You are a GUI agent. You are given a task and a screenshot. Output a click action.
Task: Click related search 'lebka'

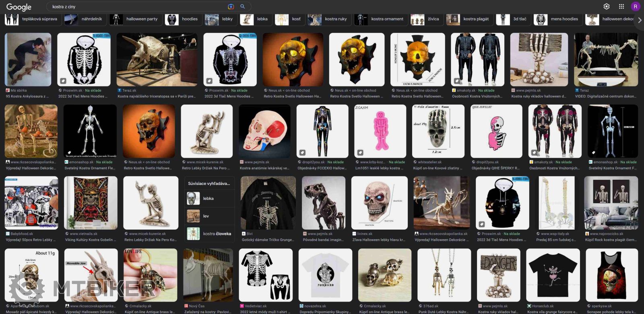coord(209,199)
